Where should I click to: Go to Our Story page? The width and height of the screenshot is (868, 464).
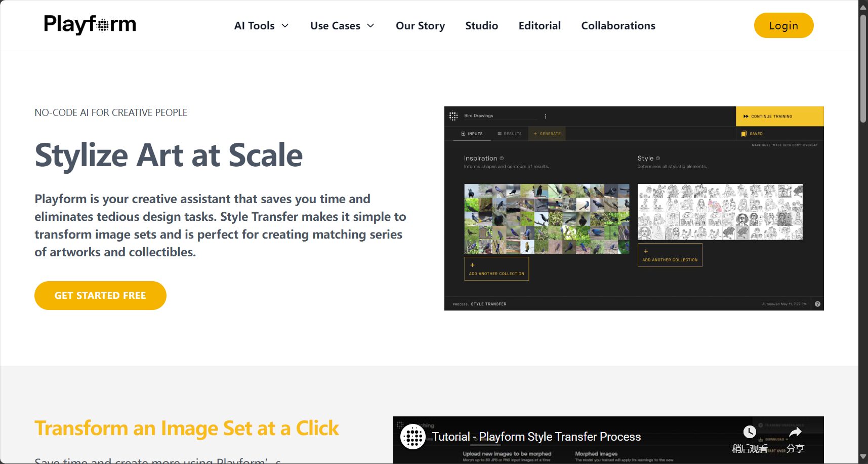point(420,26)
